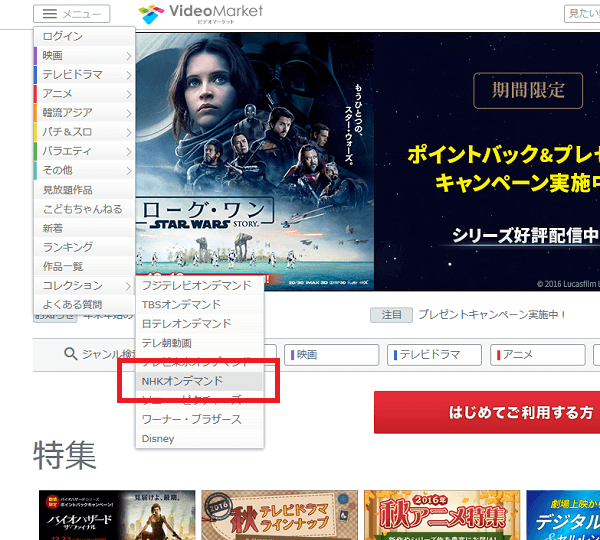Expand the バラエティ submenu arrow
The width and height of the screenshot is (600, 540).
(129, 152)
